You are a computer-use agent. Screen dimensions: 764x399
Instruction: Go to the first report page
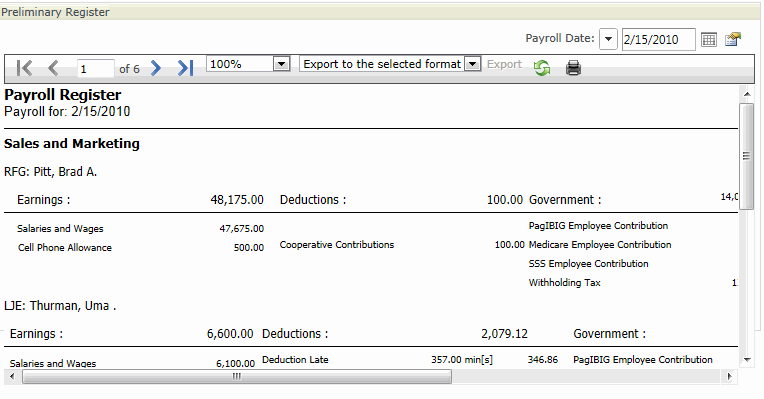24,68
